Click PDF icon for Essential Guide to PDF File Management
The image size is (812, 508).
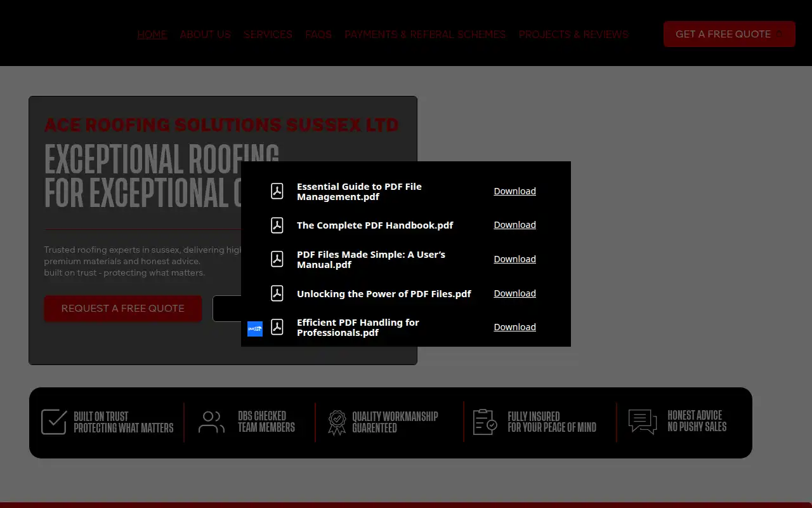point(277,191)
